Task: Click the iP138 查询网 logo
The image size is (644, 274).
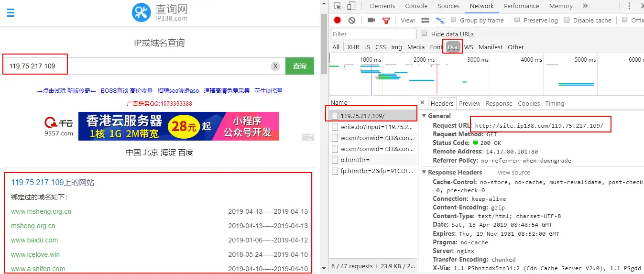Action: click(160, 12)
